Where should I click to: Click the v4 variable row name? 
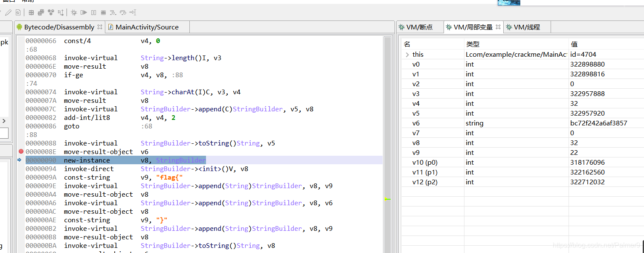pyautogui.click(x=416, y=104)
